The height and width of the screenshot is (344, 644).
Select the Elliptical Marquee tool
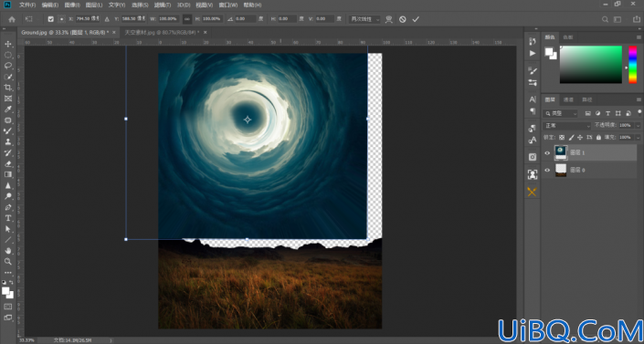click(x=8, y=55)
